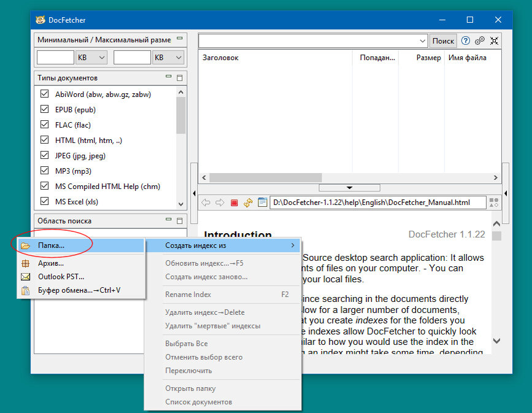Screen dimensions: 532x413
Task: Maximize the Типы документов panel
Action: point(180,78)
